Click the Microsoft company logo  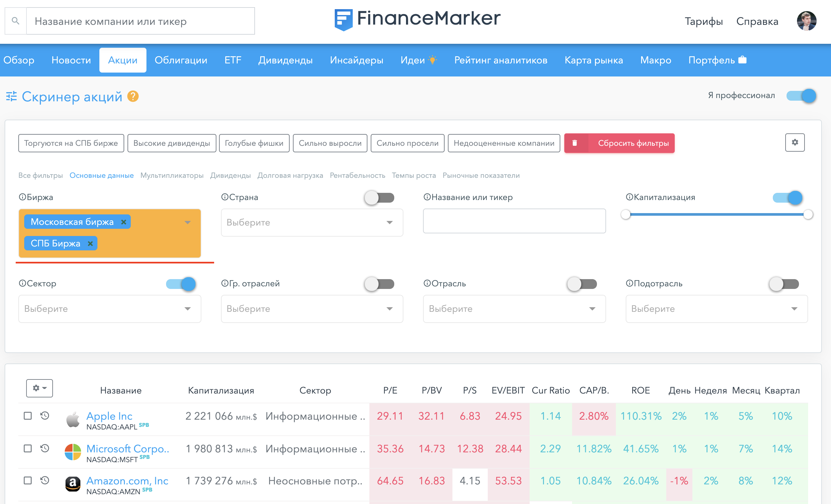[x=73, y=452]
